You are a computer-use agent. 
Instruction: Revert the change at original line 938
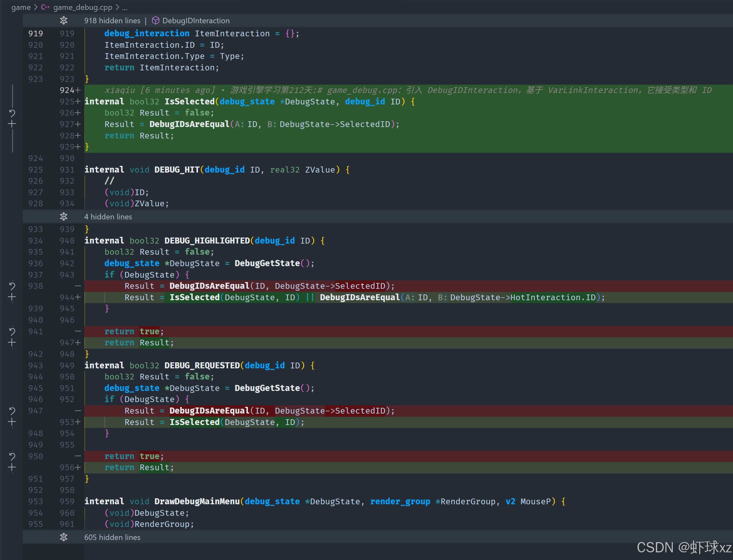[12, 286]
